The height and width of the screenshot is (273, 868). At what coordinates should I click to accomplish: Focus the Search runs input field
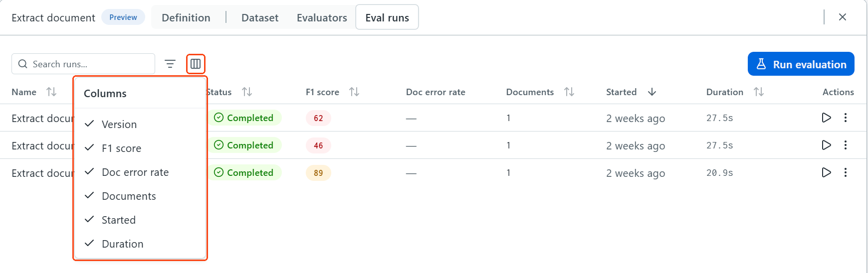[83, 64]
